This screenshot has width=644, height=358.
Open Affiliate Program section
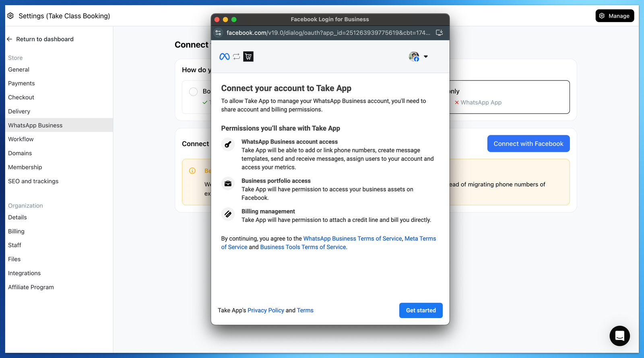tap(31, 287)
